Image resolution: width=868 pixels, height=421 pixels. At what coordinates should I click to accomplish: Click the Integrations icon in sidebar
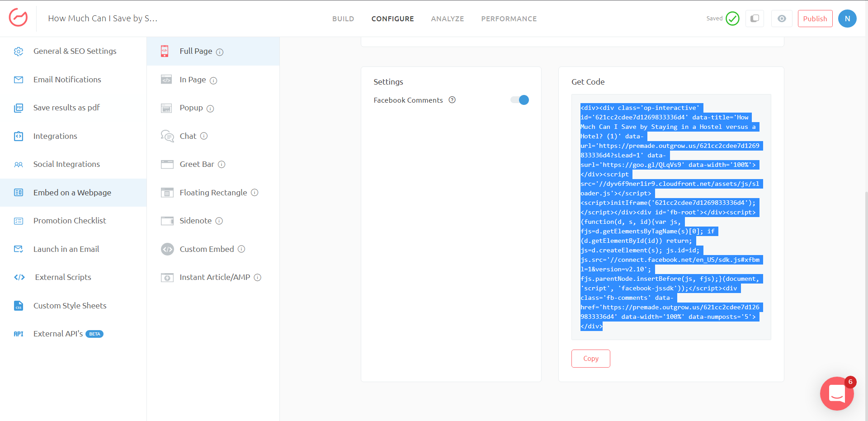pos(19,136)
